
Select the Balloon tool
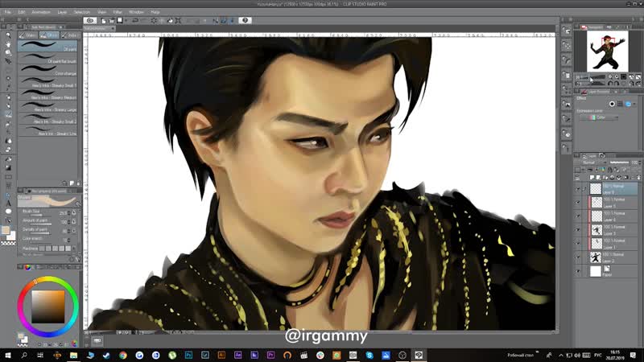coord(8,212)
